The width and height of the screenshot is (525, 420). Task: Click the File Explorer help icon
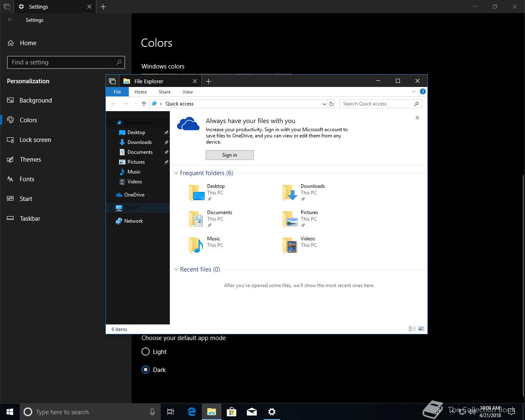(x=423, y=92)
